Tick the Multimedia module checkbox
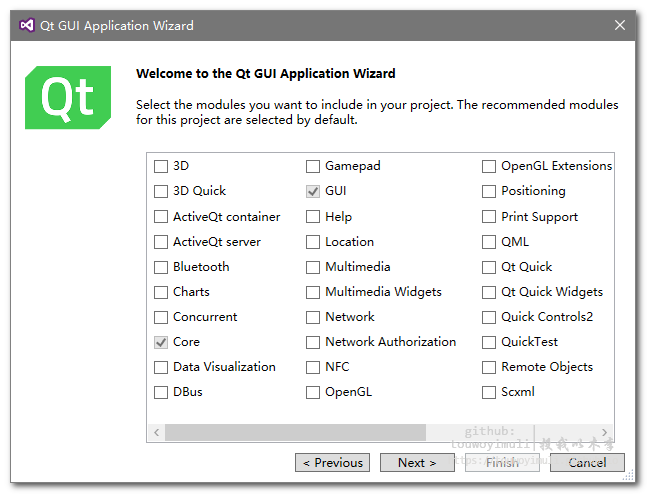 (x=313, y=267)
